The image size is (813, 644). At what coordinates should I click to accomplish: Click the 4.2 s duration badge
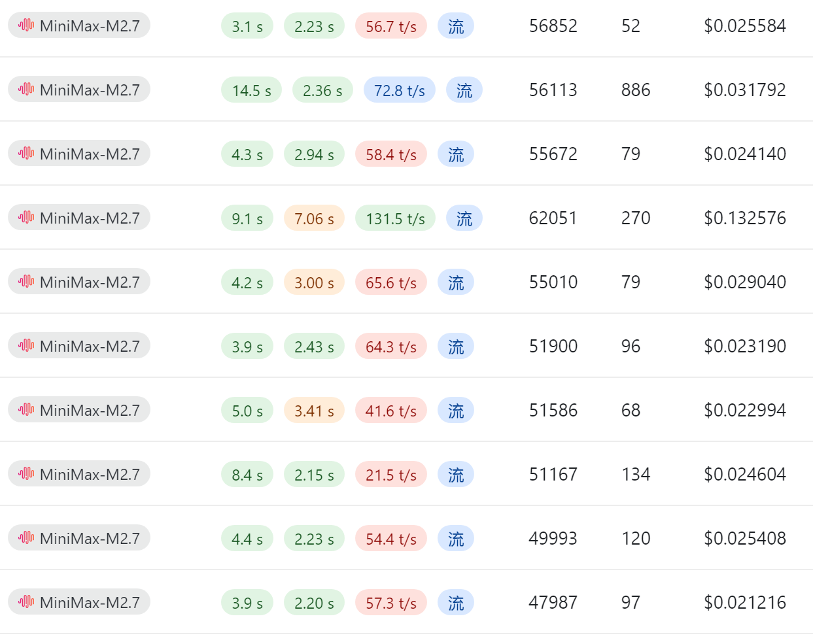pos(247,282)
